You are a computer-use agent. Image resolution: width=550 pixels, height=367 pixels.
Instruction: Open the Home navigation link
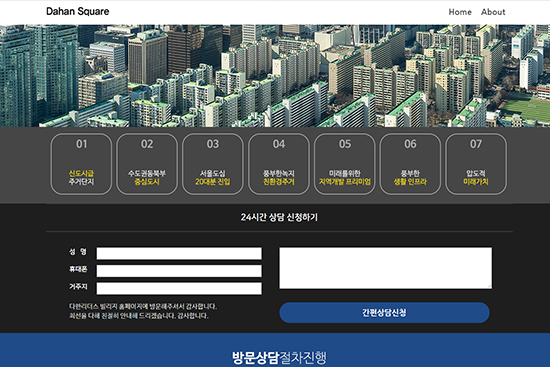click(460, 12)
